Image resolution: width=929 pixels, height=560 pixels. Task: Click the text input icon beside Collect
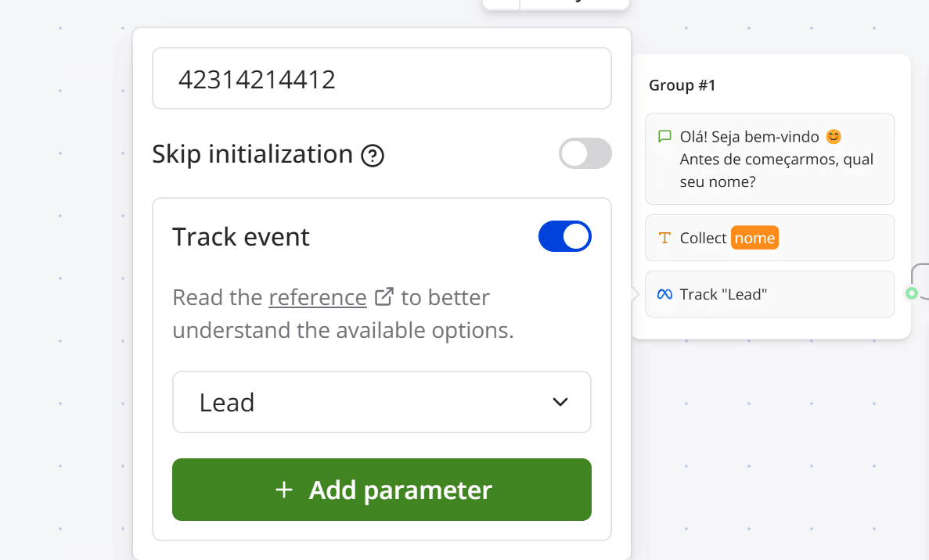pyautogui.click(x=665, y=238)
